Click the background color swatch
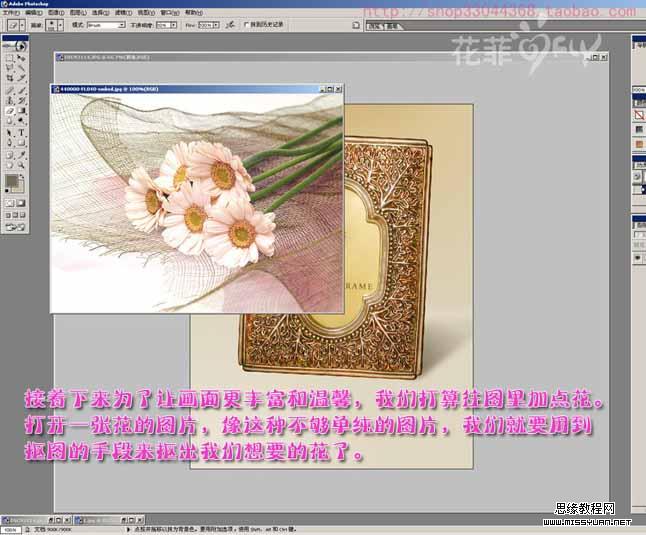Viewport: 646px width, 535px height. tap(19, 188)
